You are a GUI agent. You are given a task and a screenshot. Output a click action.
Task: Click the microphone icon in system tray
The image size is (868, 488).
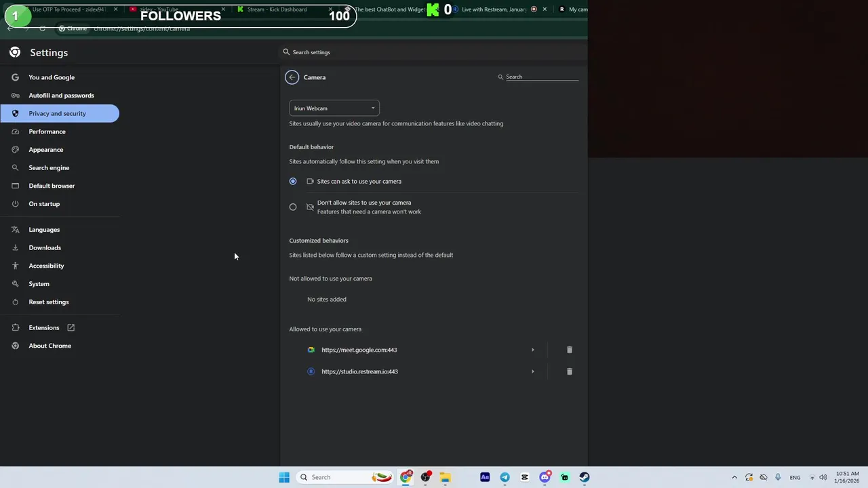(778, 477)
